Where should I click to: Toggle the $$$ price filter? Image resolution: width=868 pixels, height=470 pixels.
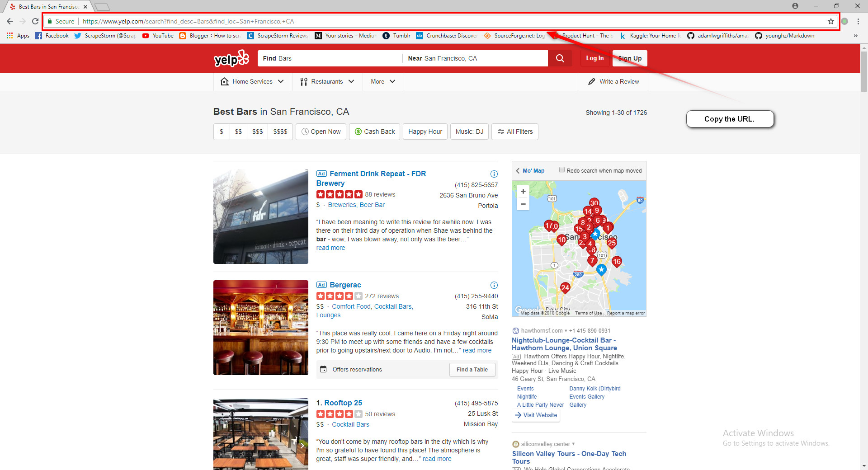257,132
